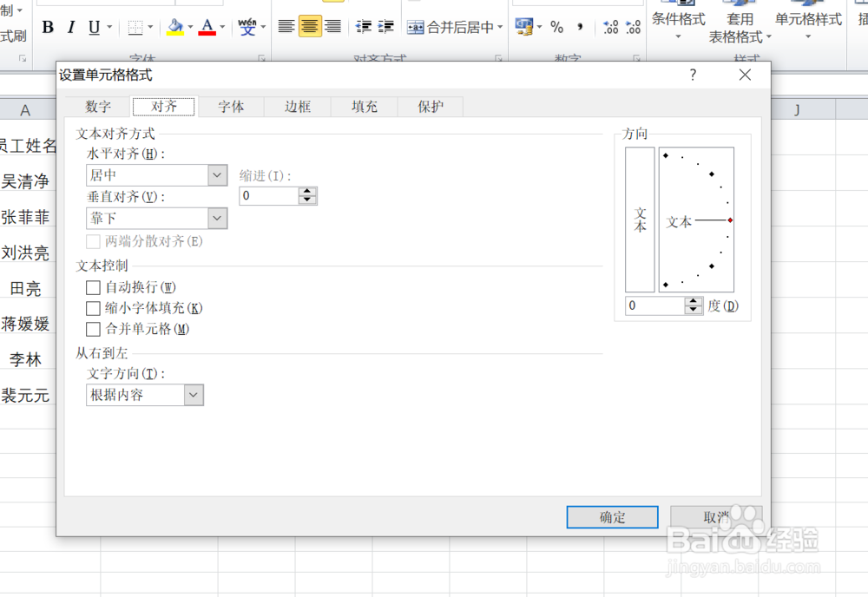Toggle Underline formatting in ribbon
The image size is (868, 597).
click(94, 27)
